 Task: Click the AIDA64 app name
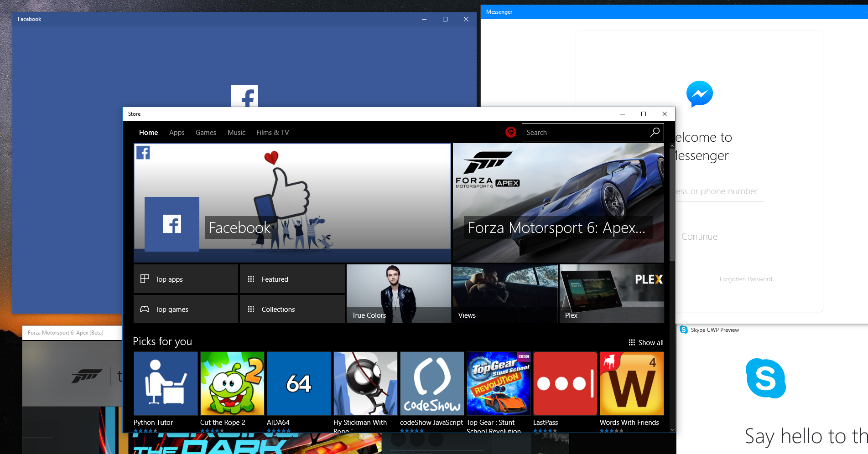[278, 423]
